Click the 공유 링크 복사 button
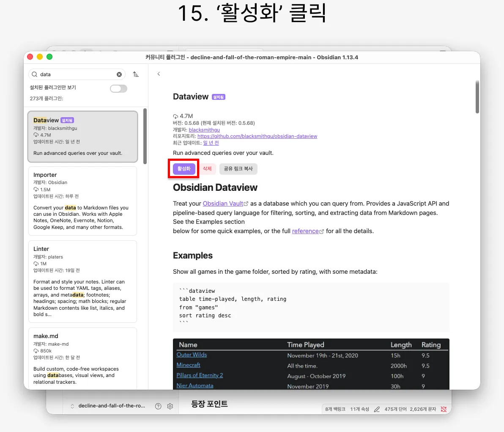This screenshot has width=504, height=432. point(238,168)
